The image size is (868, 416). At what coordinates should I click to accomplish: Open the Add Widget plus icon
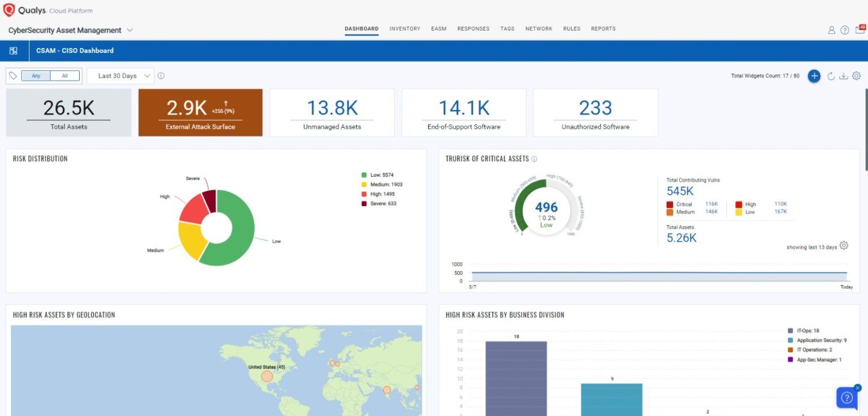point(814,75)
